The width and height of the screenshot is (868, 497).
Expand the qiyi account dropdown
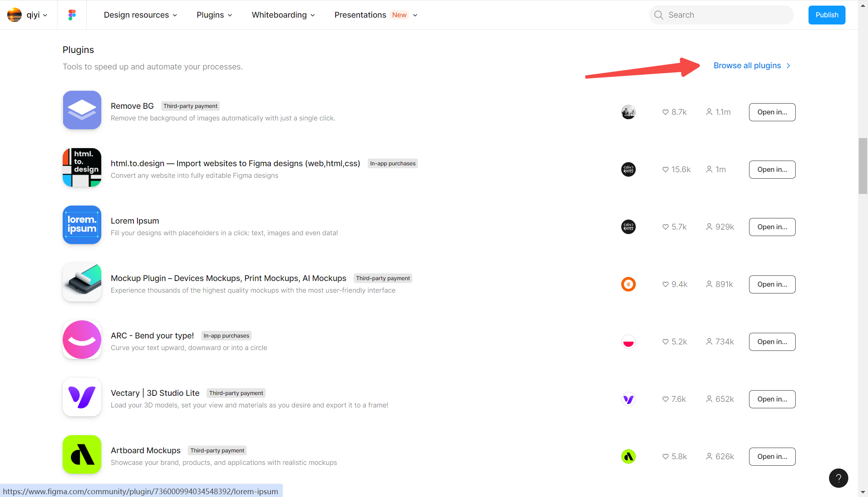tap(45, 15)
